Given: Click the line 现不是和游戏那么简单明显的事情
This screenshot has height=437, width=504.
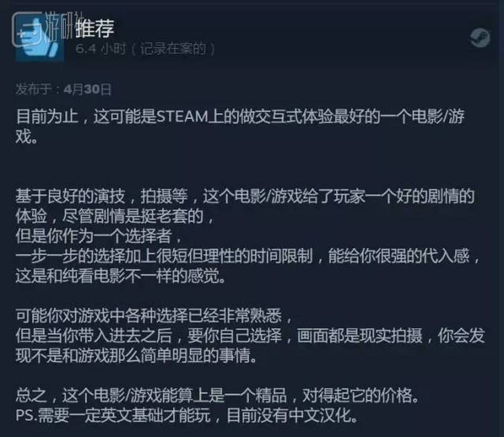Looking at the screenshot, I should click(136, 356).
